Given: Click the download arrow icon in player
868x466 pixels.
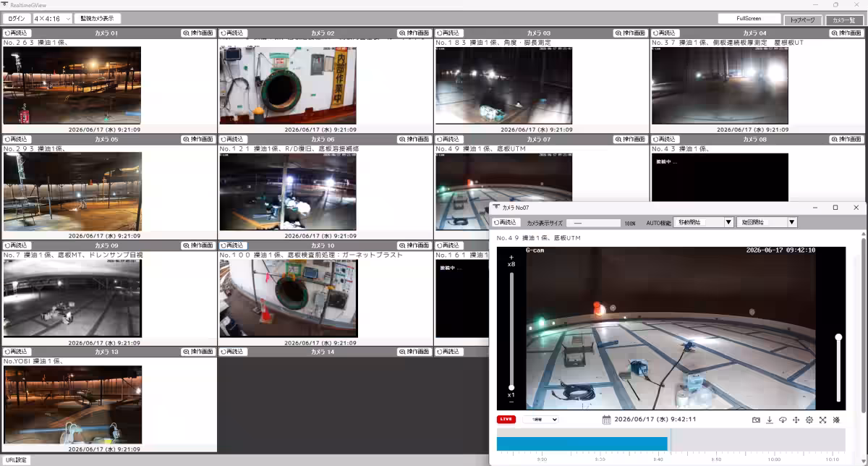Looking at the screenshot, I should [x=770, y=420].
